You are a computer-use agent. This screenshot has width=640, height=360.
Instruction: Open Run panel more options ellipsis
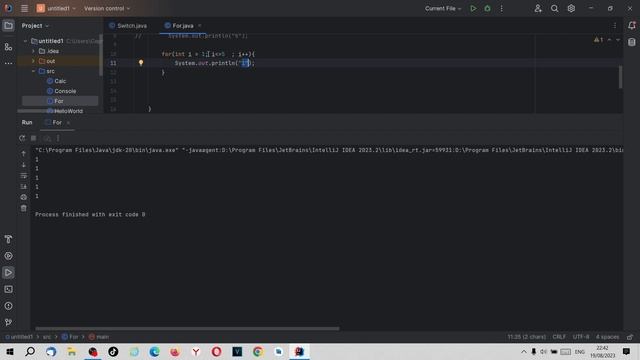point(58,138)
